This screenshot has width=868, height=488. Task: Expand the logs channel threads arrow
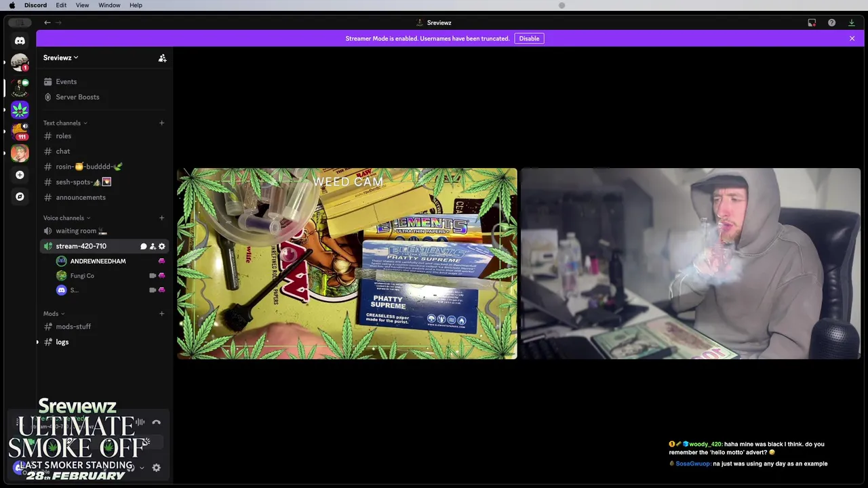(37, 342)
